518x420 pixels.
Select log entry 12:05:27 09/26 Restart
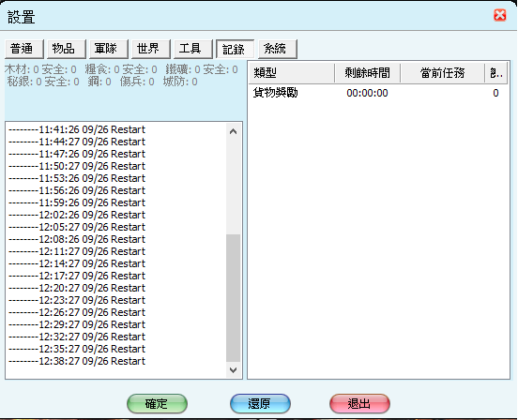[x=77, y=227]
